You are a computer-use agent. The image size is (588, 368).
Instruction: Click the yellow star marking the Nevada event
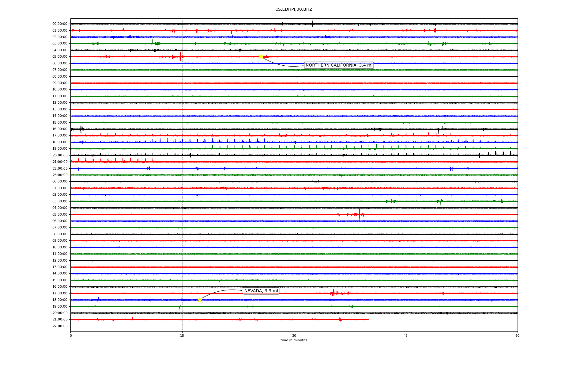200,300
